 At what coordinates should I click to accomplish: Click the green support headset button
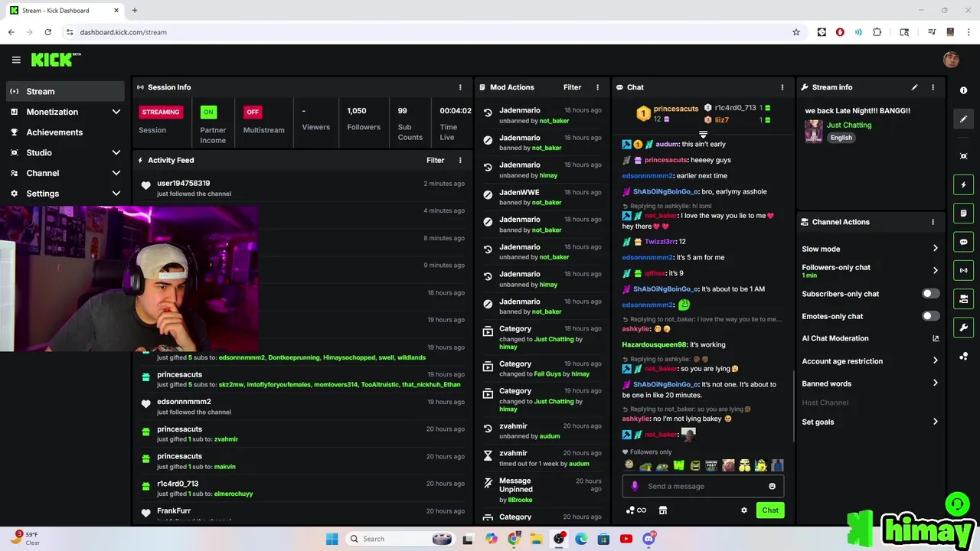[x=957, y=504]
